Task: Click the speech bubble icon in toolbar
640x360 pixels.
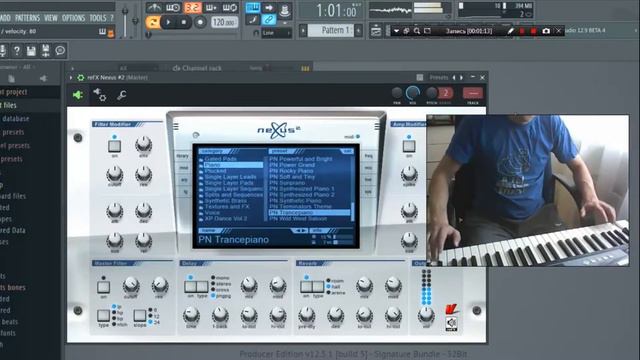Action: [60, 51]
